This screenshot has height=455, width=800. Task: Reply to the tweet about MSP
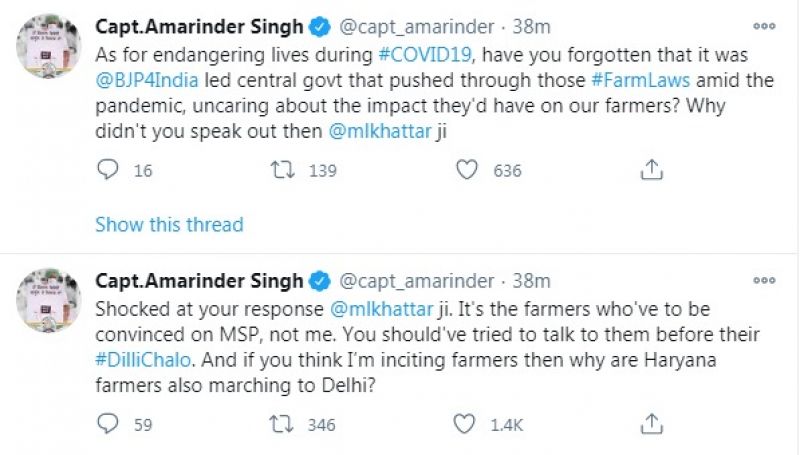coord(109,424)
